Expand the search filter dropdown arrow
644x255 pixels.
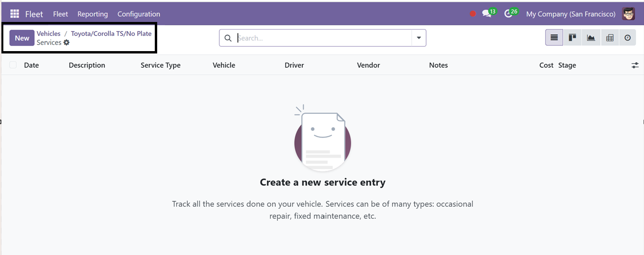419,38
